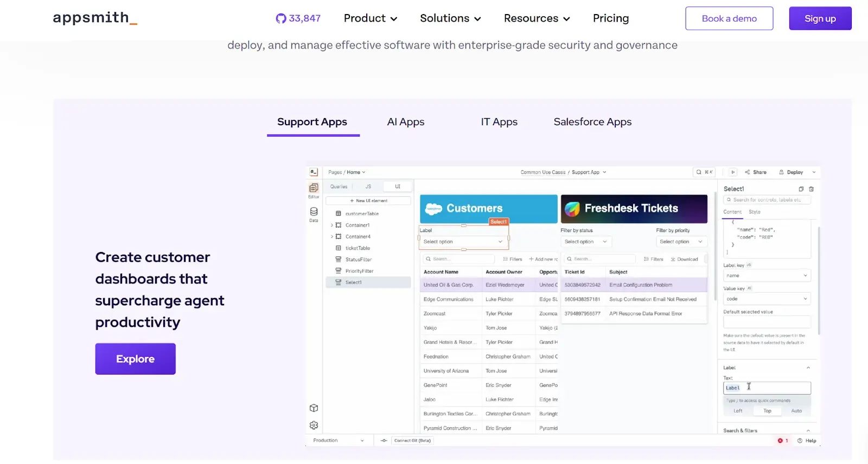868x464 pixels.
Task: Copy the Select1 widget with copy icon
Action: 801,189
